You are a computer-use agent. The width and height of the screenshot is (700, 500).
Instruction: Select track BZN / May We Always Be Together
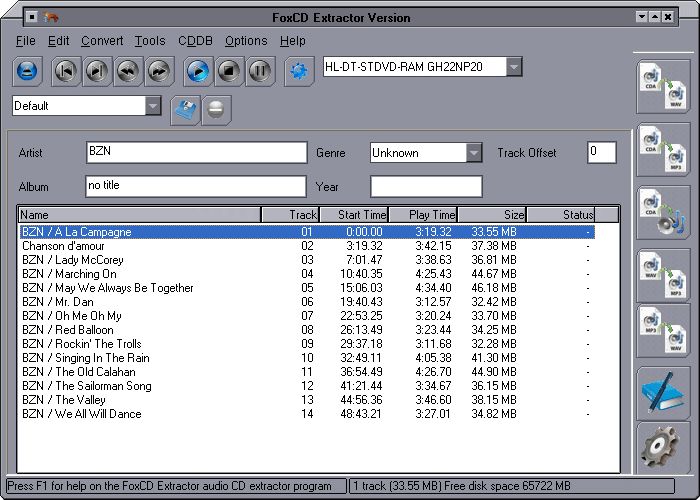click(x=307, y=288)
